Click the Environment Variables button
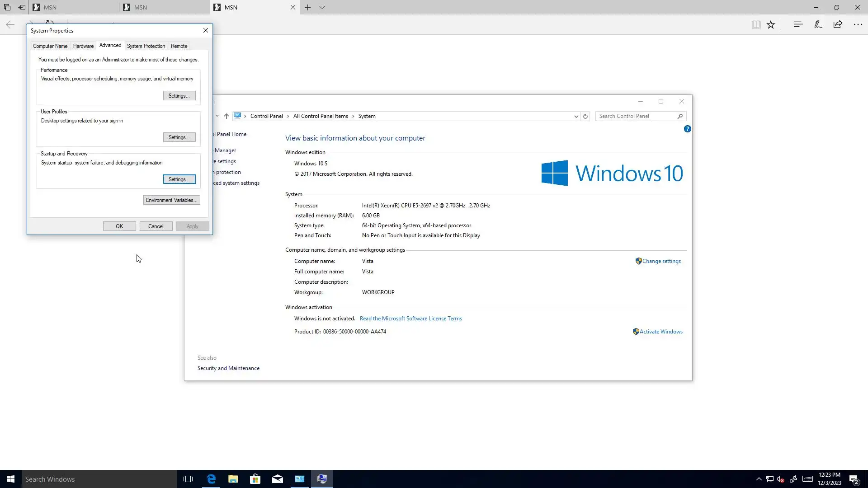Viewport: 868px width, 488px height. click(x=171, y=200)
